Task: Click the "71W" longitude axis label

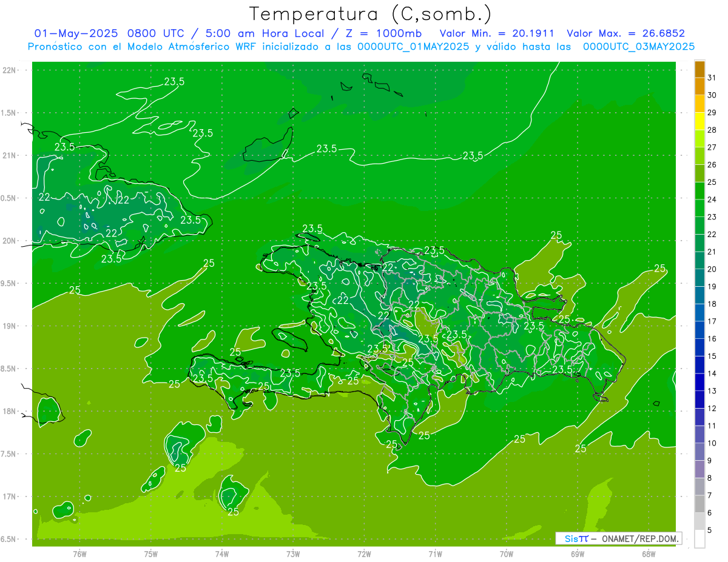Action: (435, 553)
